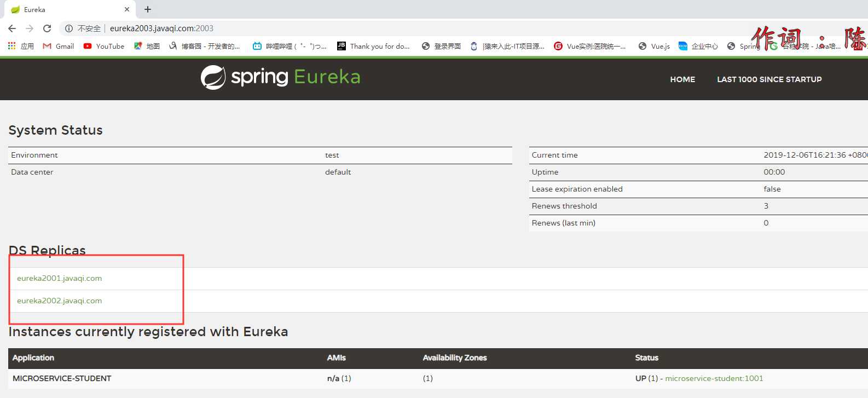Click the 'test' environment value
The width and height of the screenshot is (868, 398).
click(x=332, y=155)
